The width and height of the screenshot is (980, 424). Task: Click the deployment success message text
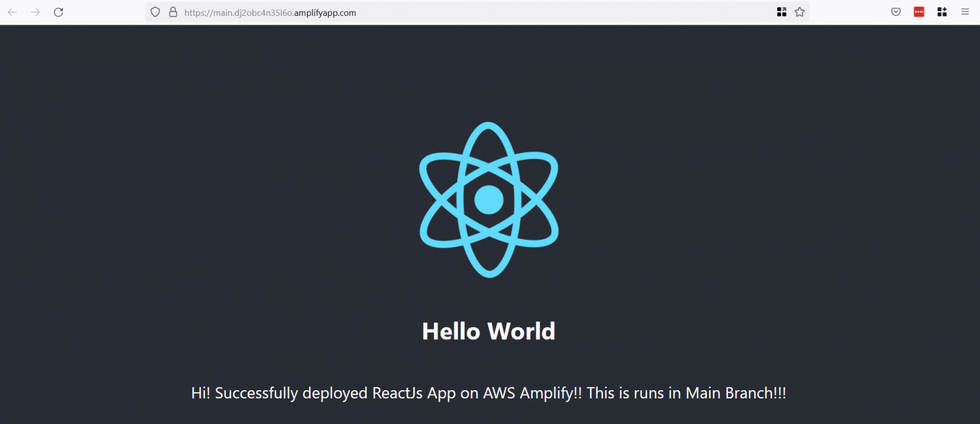click(x=488, y=393)
